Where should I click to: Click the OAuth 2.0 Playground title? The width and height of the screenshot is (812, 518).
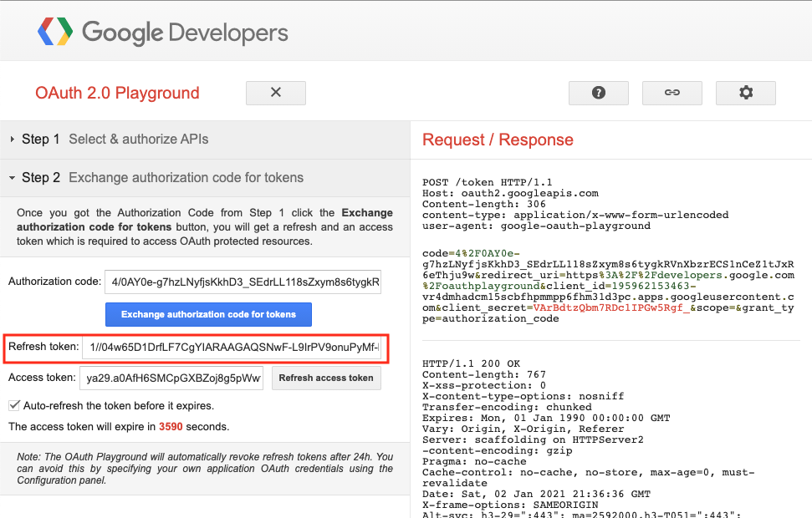(117, 93)
